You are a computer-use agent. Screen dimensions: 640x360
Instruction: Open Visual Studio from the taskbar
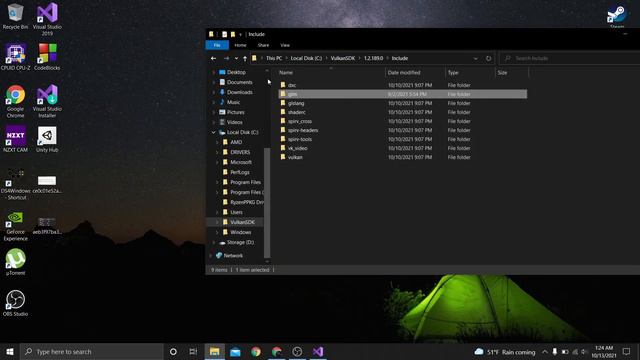tap(318, 351)
